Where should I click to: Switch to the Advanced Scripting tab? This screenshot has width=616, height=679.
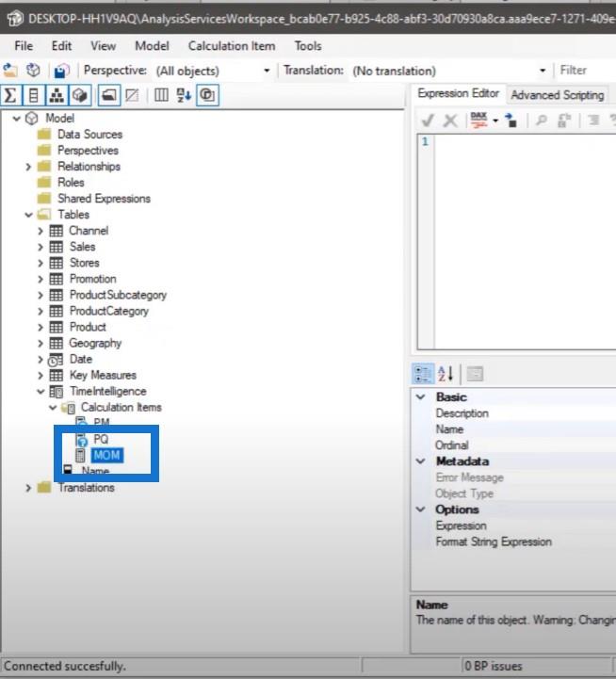coord(558,95)
